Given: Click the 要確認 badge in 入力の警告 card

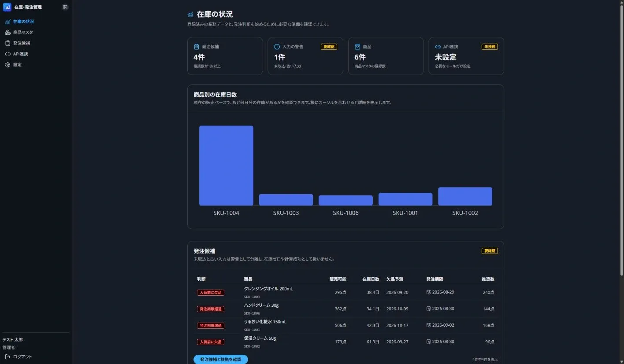Looking at the screenshot, I should pos(329,47).
